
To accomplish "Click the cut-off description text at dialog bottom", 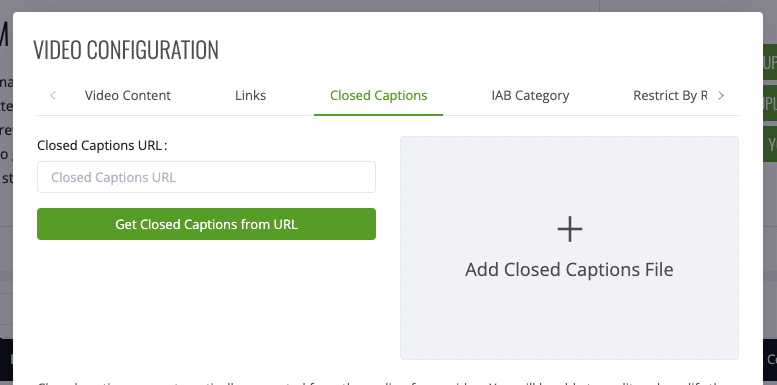I will [x=388, y=383].
